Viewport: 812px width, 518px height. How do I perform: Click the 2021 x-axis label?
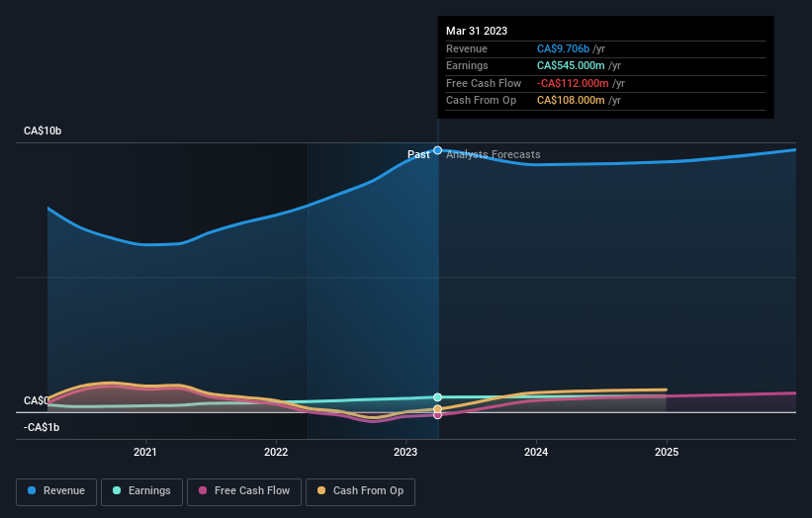pyautogui.click(x=145, y=452)
